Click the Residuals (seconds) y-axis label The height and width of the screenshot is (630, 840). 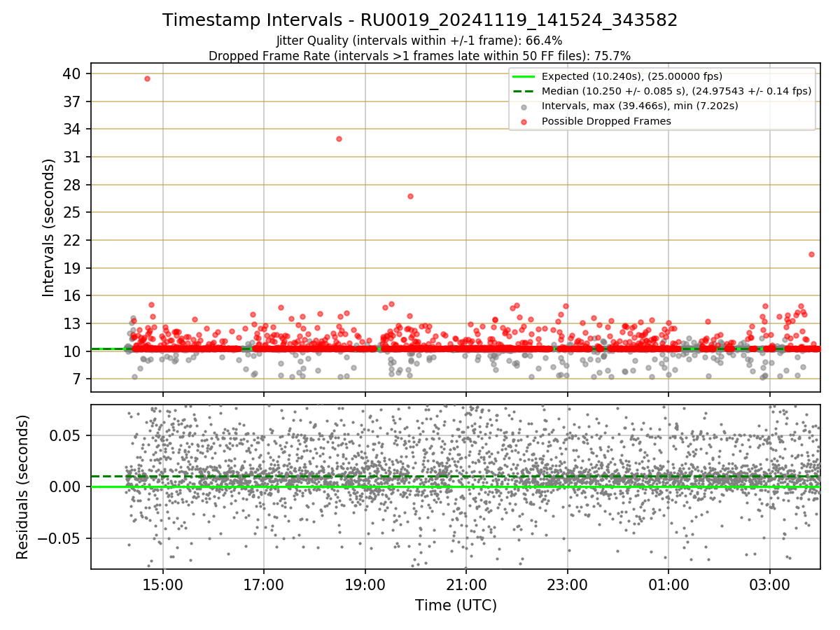pyautogui.click(x=23, y=486)
